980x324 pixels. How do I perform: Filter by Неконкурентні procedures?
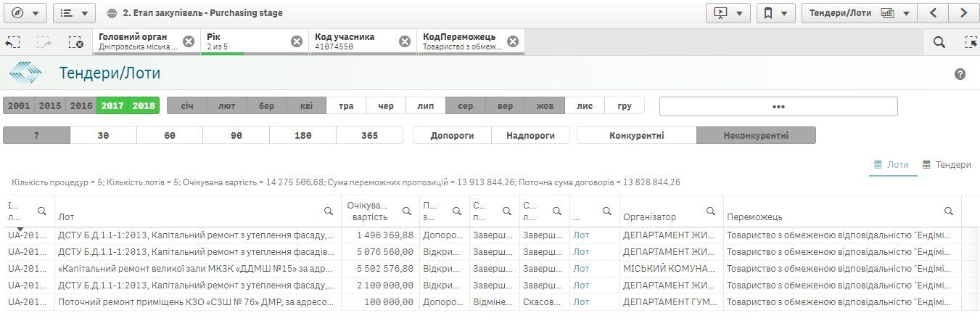point(756,135)
